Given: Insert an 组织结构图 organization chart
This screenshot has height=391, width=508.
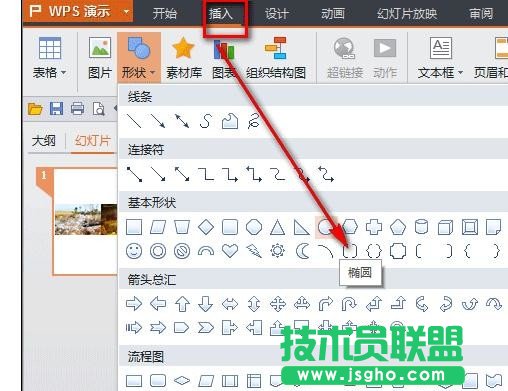Looking at the screenshot, I should click(x=276, y=58).
